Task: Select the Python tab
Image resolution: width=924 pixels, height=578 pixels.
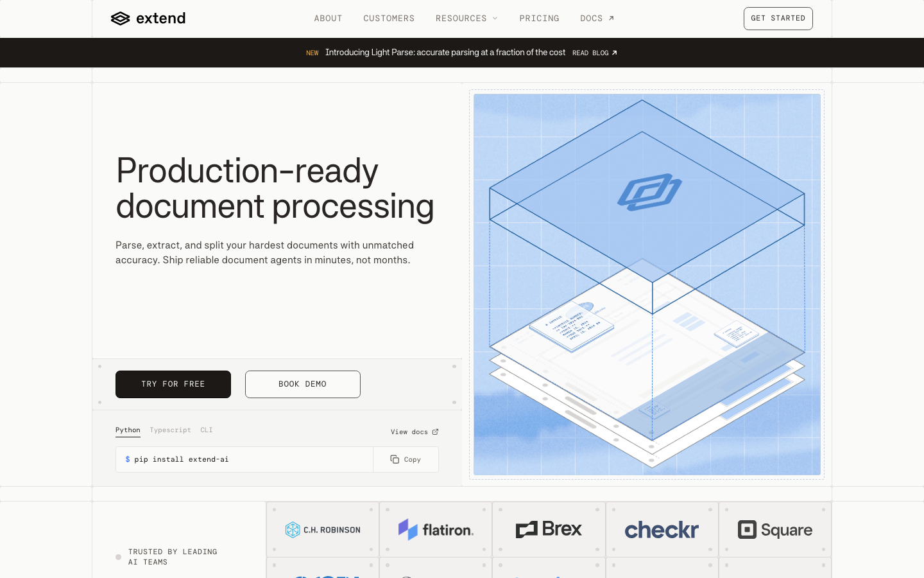Action: pyautogui.click(x=128, y=430)
